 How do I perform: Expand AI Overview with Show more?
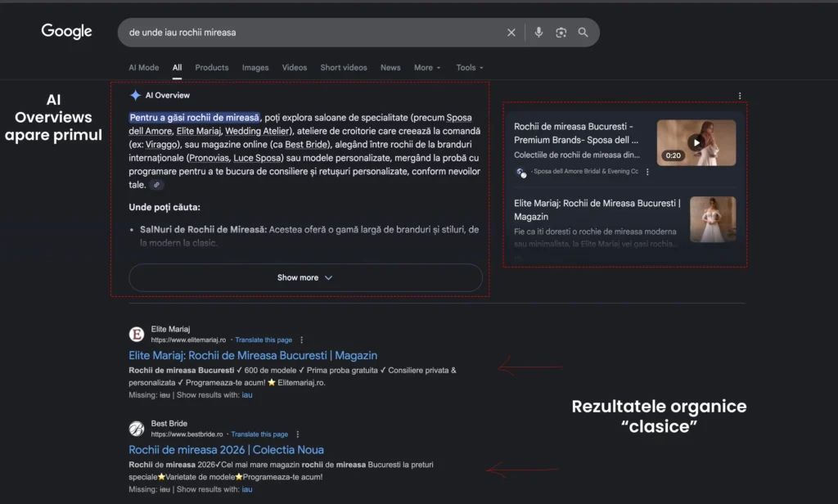tap(306, 277)
